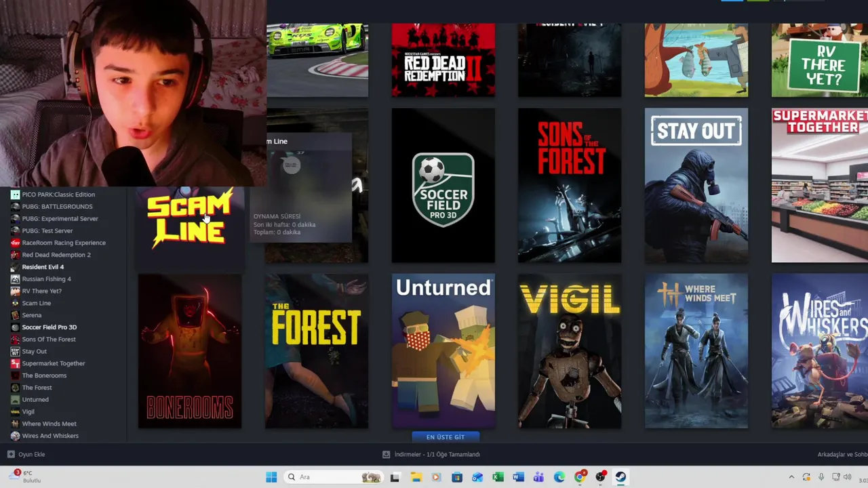
Task: Select The Bonerooms in the sidebar list
Action: pos(44,375)
